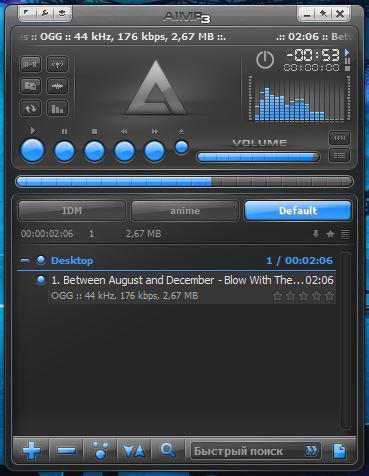Open the equalizer bars icon
This screenshot has height=476, width=369.
tap(58, 108)
